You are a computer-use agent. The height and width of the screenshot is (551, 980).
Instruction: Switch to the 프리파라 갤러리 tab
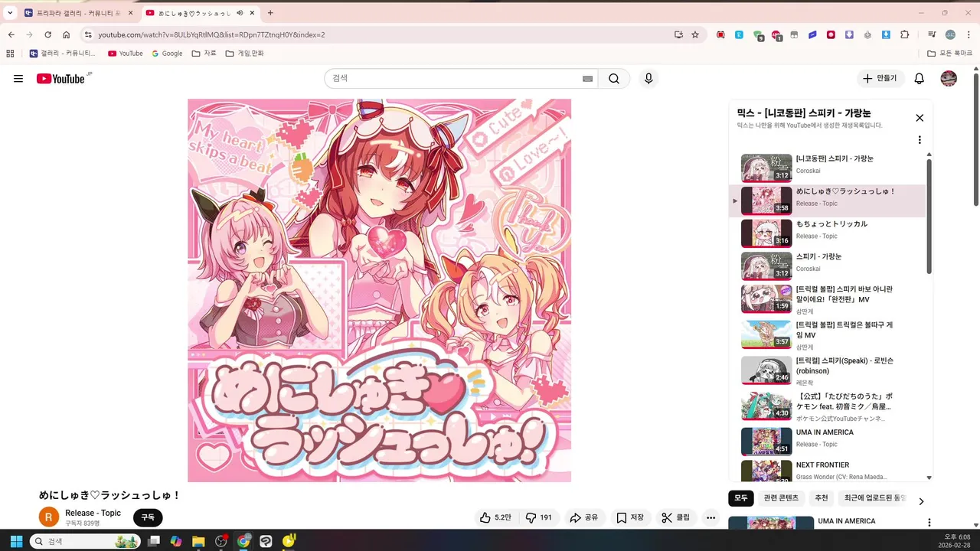79,13
